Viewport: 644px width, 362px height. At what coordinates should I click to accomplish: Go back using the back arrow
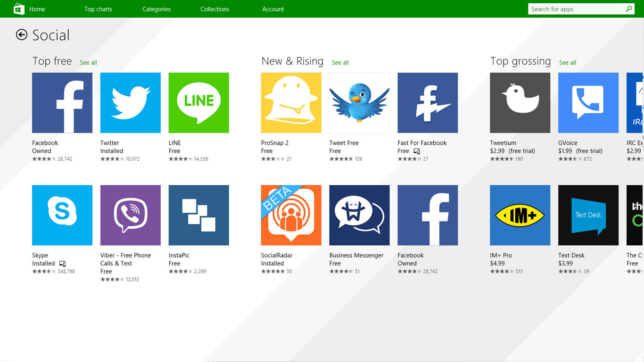[22, 34]
